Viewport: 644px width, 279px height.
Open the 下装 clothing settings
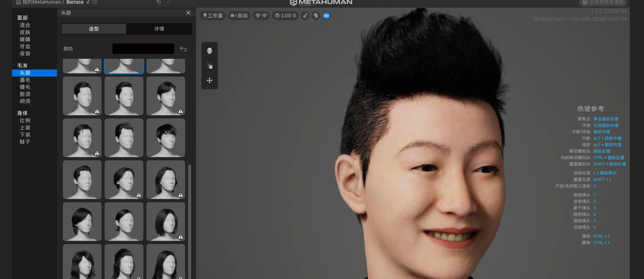(25, 135)
